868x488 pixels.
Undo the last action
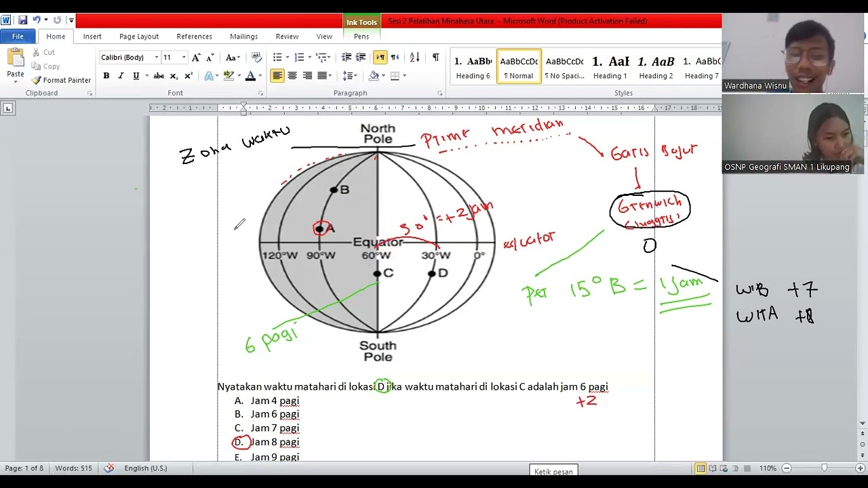37,20
